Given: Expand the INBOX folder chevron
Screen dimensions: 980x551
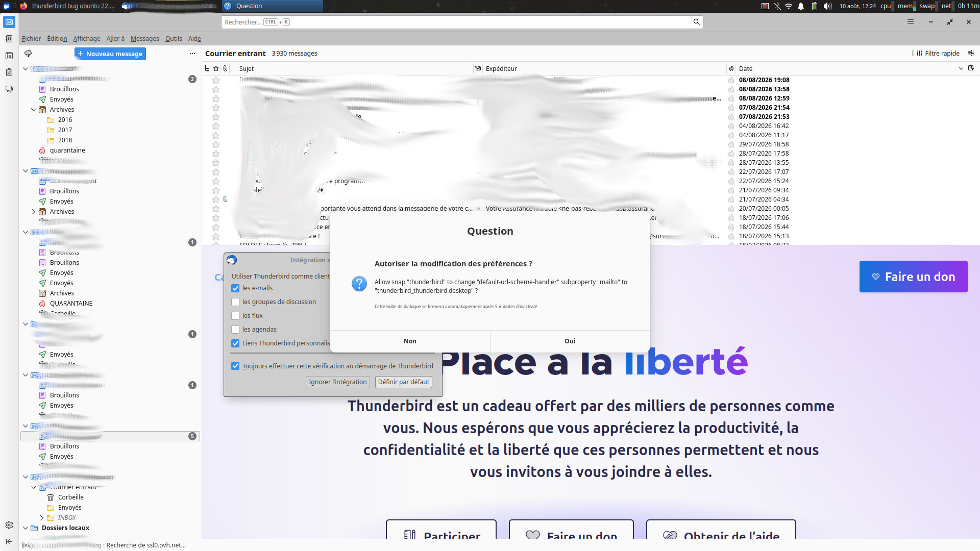Looking at the screenshot, I should [x=42, y=518].
